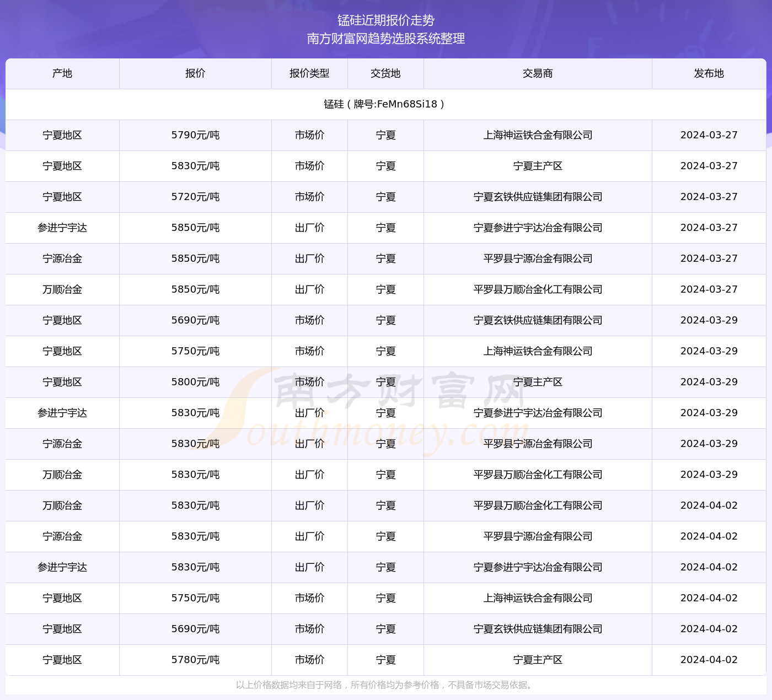This screenshot has height=700, width=772.
Task: Select date 2024-03-27 in the 5790元/吨 row
Action: pyautogui.click(x=709, y=135)
